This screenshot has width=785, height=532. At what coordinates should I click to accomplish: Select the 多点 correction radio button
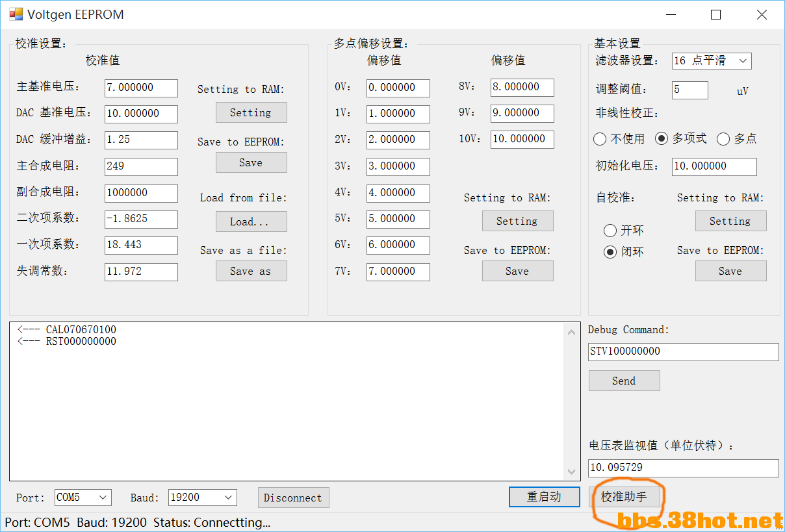click(736, 139)
